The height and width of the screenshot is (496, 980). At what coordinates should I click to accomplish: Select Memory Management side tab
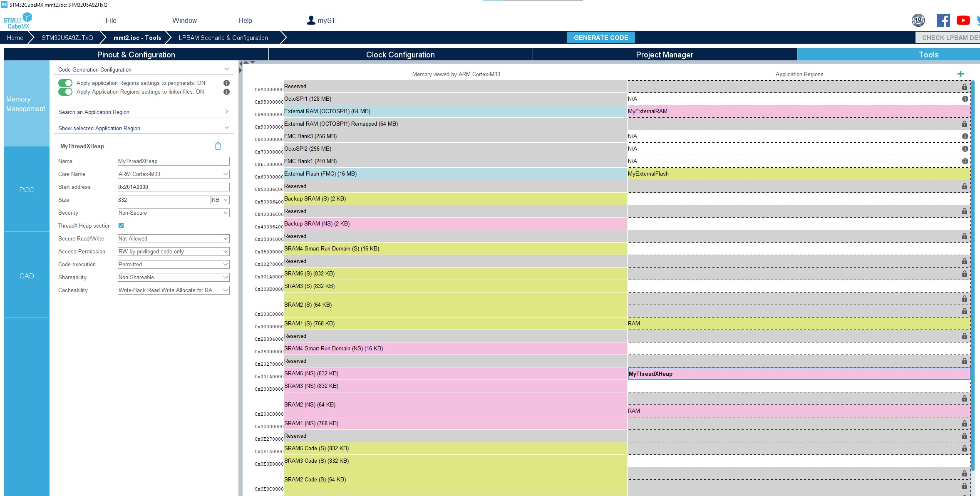click(x=27, y=104)
